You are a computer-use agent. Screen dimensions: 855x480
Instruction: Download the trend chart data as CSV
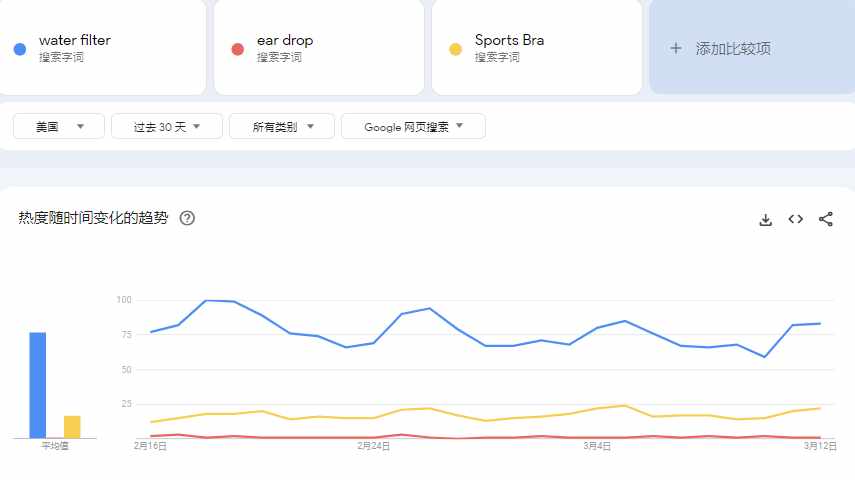[x=766, y=219]
